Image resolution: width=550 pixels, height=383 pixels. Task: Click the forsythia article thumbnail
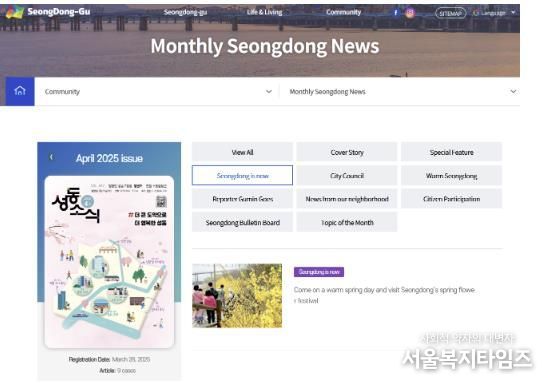(x=237, y=296)
